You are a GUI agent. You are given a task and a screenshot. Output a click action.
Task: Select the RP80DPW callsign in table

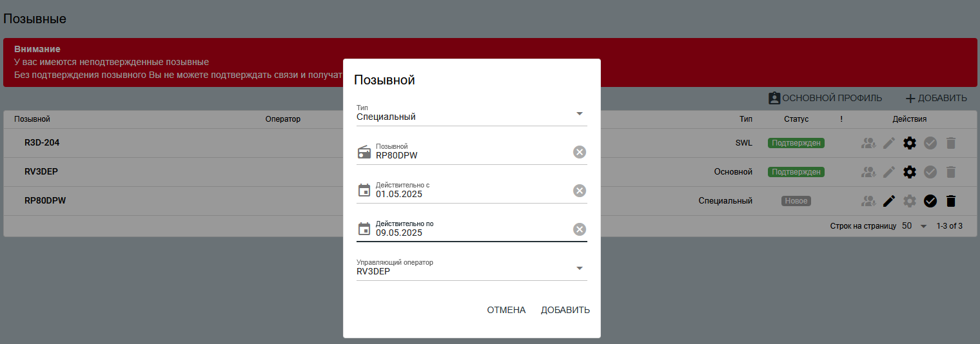click(45, 200)
